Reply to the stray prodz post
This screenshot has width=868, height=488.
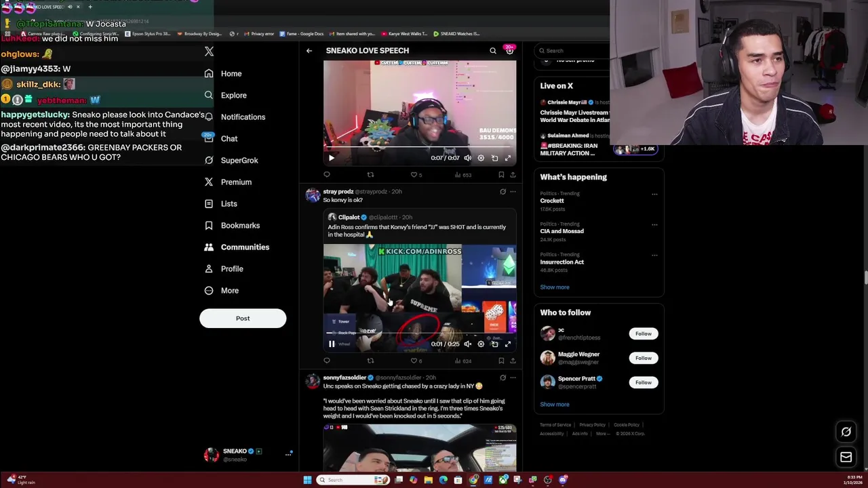[x=327, y=361]
